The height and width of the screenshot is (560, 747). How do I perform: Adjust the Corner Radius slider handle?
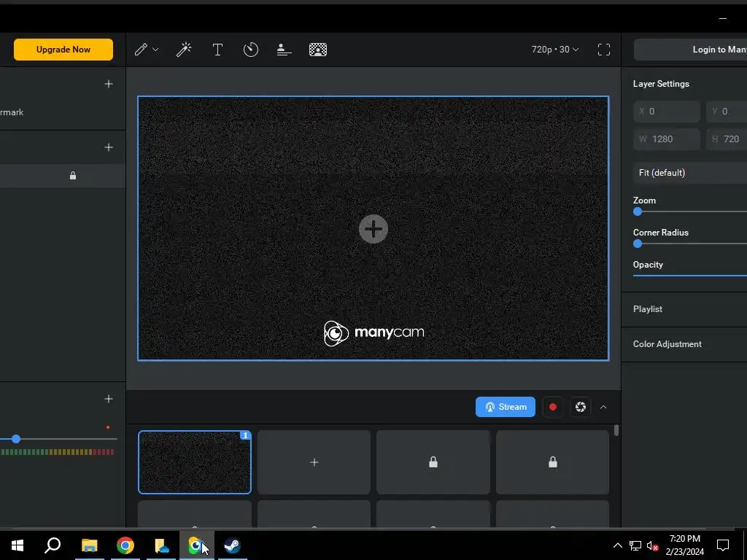(x=638, y=244)
